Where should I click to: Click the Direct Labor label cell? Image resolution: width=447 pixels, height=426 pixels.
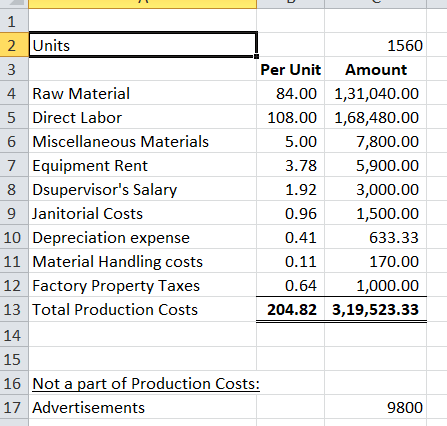143,117
